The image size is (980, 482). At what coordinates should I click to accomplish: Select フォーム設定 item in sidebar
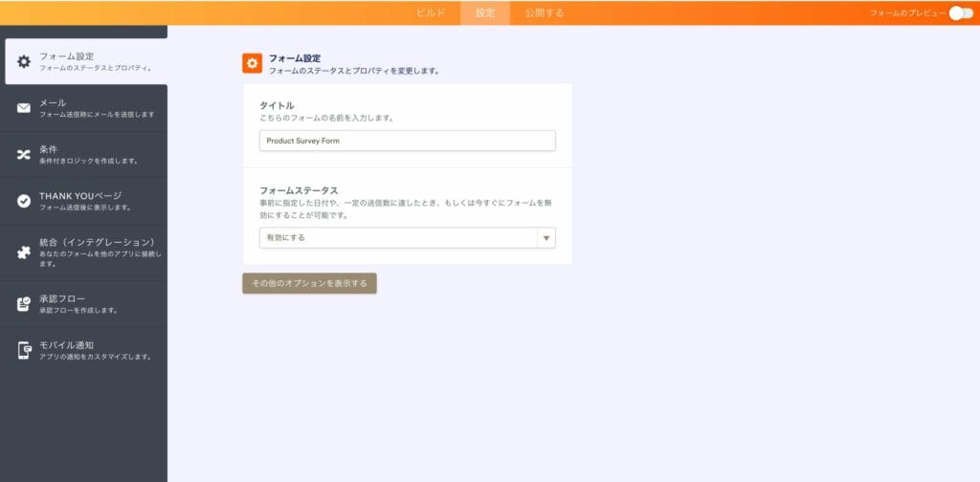(x=86, y=62)
